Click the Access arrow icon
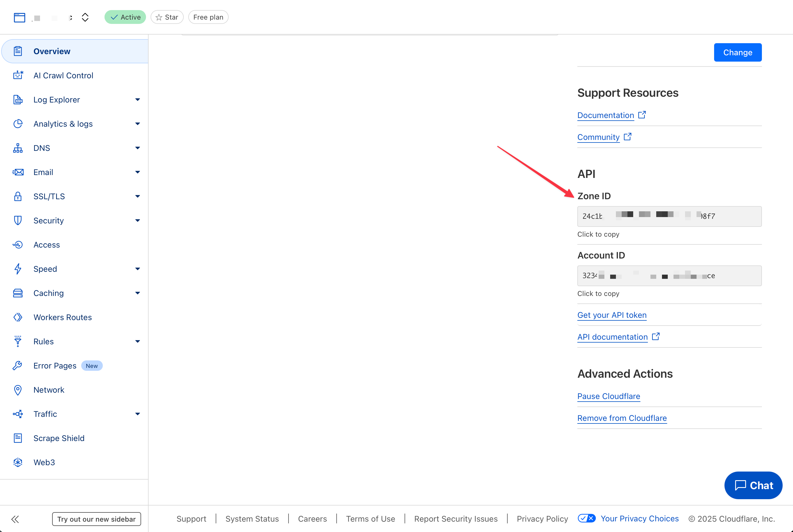 click(18, 245)
